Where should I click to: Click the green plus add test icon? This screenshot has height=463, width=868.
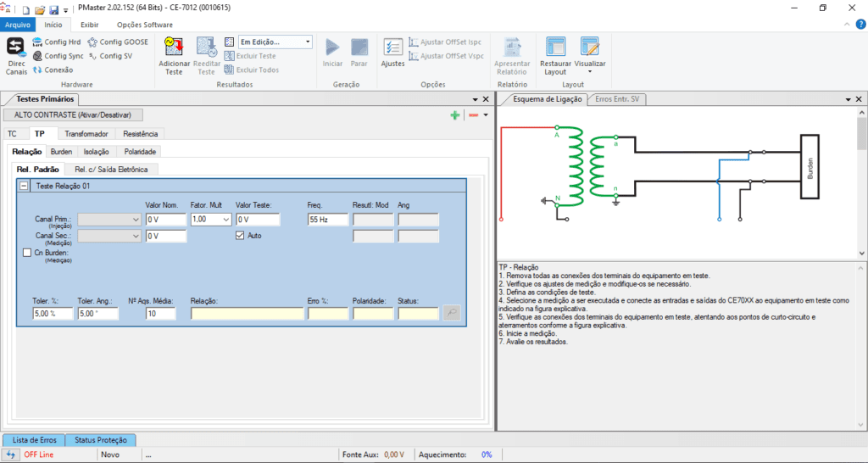click(x=455, y=115)
